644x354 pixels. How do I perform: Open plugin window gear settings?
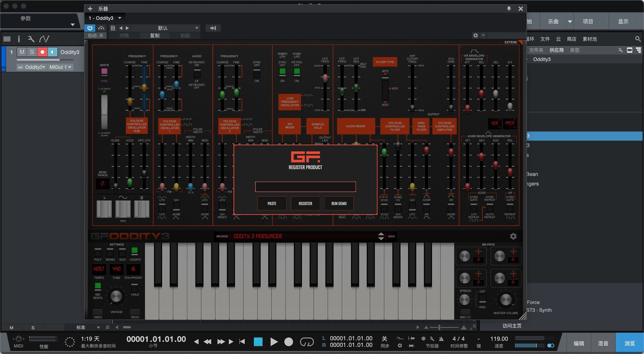(475, 35)
